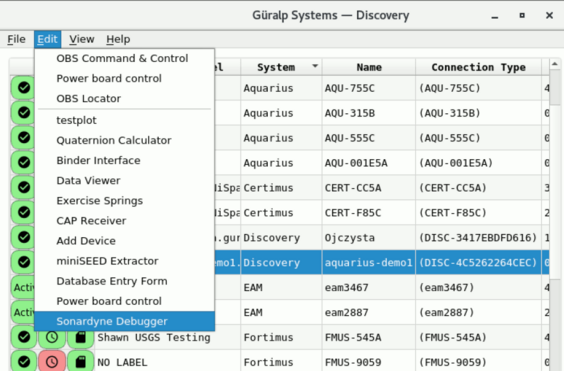Screen dimensions: 564x371
Task: Click red clock icon in FMUS-9059 row
Action: pos(52,362)
